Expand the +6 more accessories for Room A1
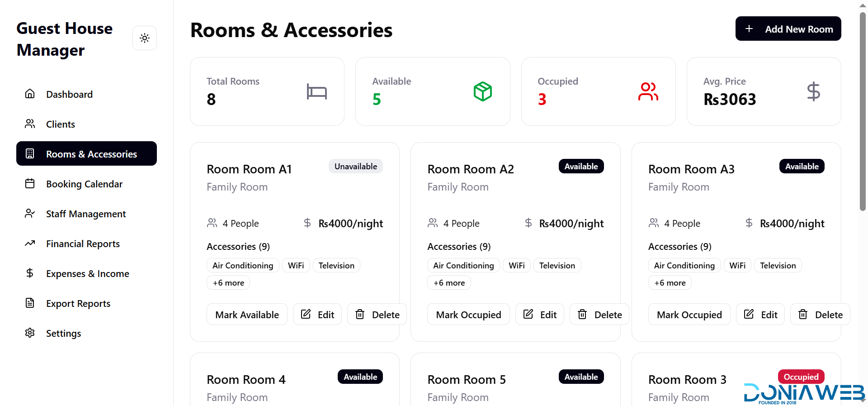The height and width of the screenshot is (406, 868). [x=228, y=283]
